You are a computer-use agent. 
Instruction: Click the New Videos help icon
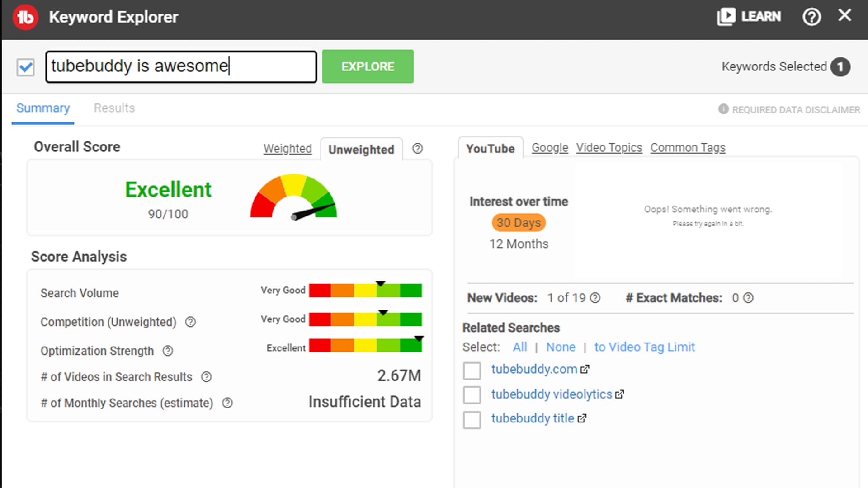pos(595,298)
